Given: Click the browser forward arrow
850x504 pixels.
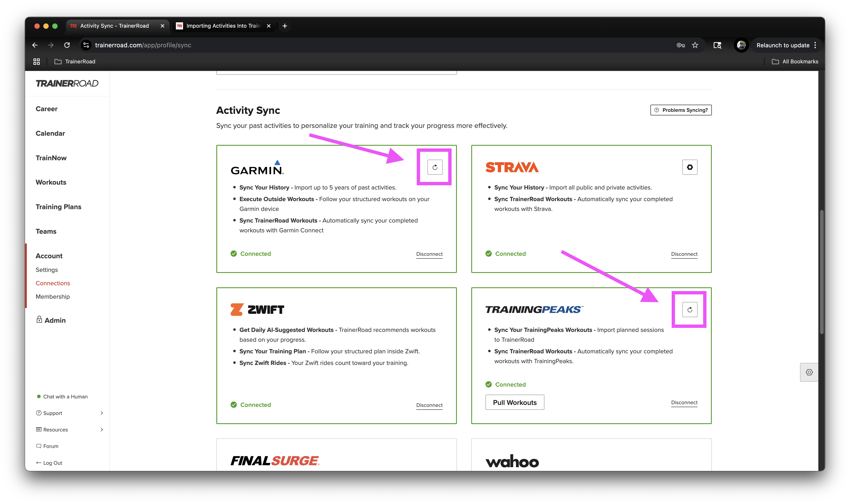Looking at the screenshot, I should 51,45.
